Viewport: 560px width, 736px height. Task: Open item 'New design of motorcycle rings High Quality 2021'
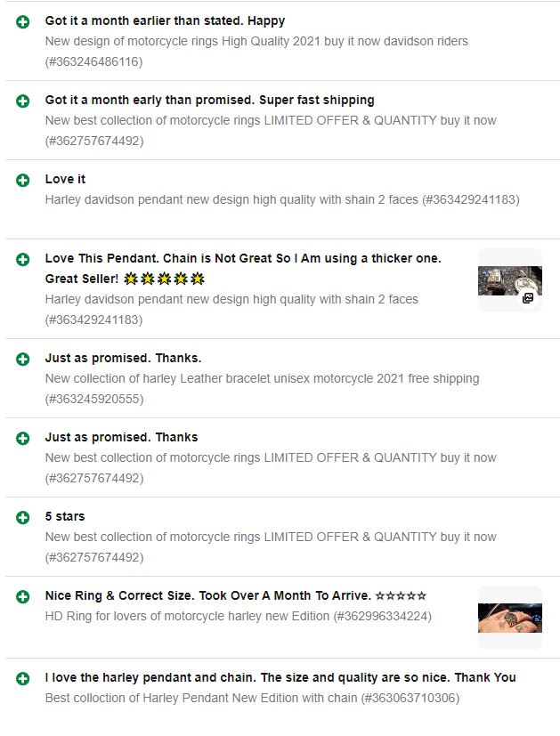[256, 41]
